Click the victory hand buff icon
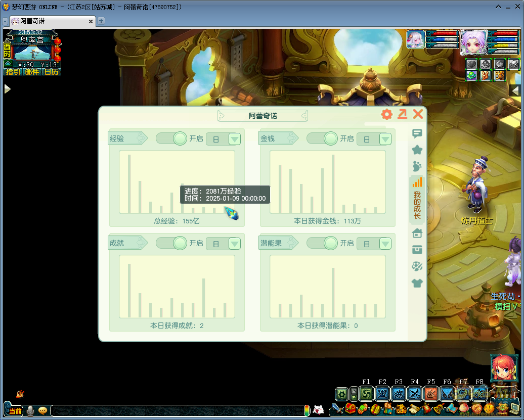This screenshot has width=524, height=420. pyautogui.click(x=485, y=75)
